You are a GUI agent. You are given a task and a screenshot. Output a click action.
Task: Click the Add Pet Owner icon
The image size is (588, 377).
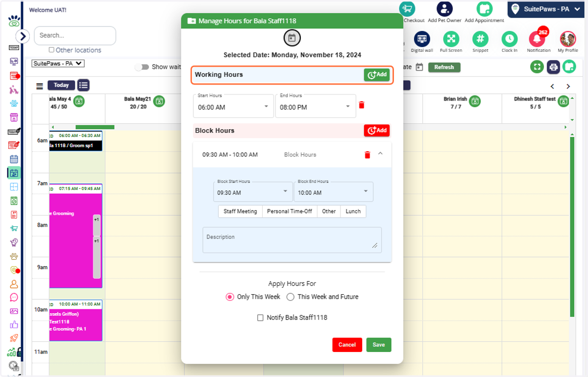coord(444,9)
